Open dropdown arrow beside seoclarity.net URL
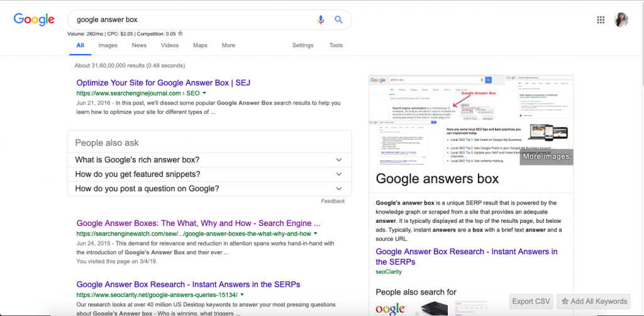 [242, 295]
